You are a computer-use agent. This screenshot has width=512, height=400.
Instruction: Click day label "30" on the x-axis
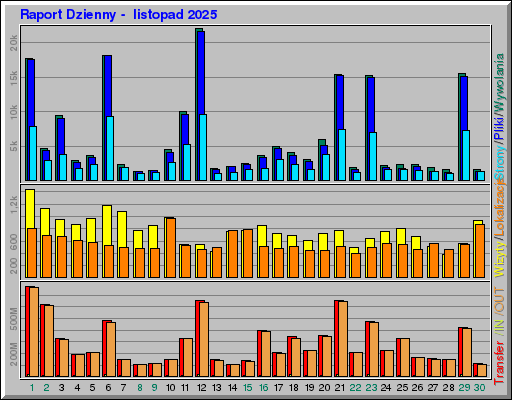click(479, 388)
